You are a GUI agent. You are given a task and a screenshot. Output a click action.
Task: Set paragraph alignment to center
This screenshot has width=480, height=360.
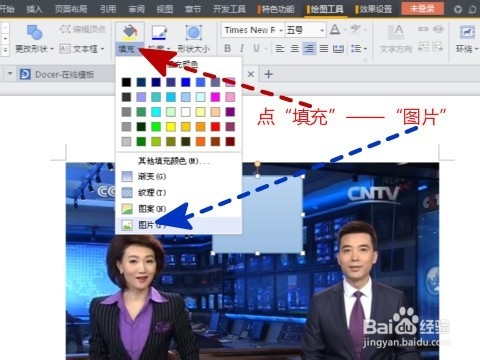click(295, 49)
